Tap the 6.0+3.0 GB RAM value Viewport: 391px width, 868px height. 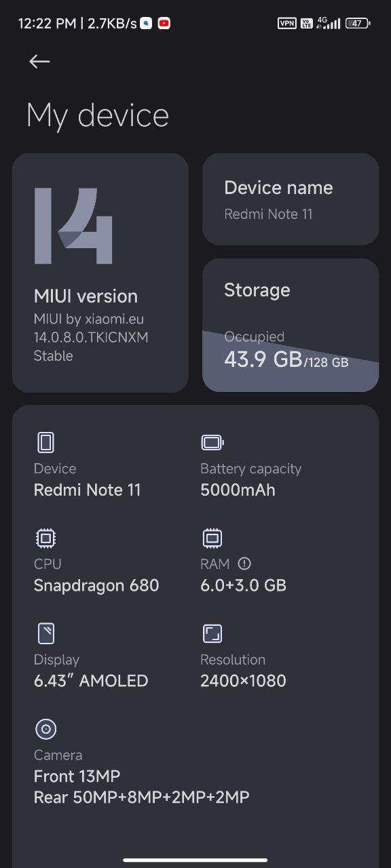click(x=243, y=585)
